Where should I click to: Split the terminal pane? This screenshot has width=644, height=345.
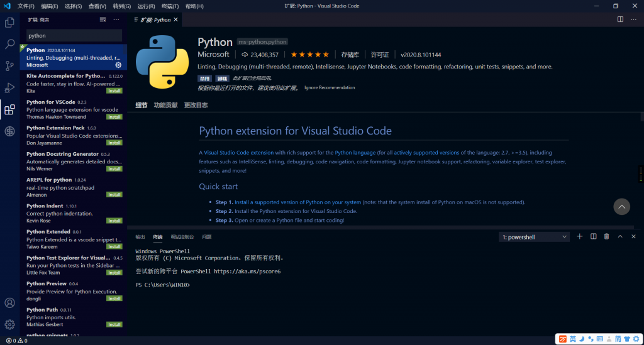[593, 236]
